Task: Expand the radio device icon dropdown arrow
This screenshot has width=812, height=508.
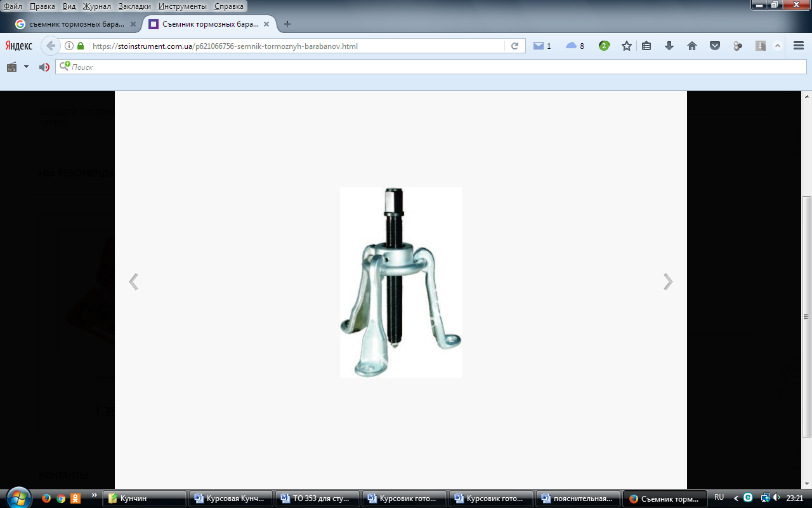Action: tap(26, 67)
